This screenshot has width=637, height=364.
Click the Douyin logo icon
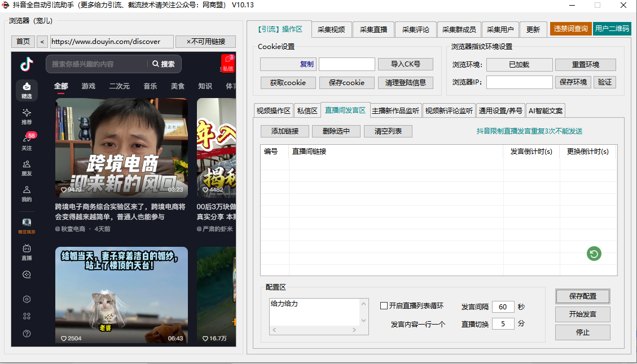tap(27, 64)
